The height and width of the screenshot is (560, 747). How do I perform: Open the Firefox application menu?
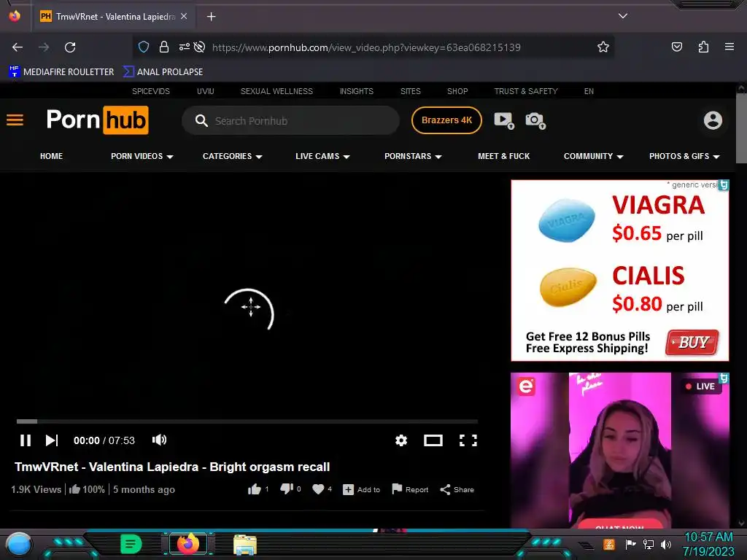(729, 47)
